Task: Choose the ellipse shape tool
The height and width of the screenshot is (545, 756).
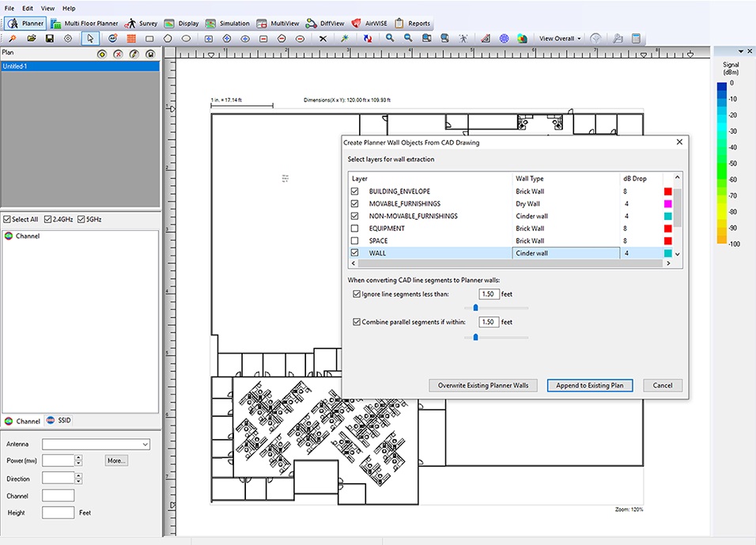Action: coord(186,38)
